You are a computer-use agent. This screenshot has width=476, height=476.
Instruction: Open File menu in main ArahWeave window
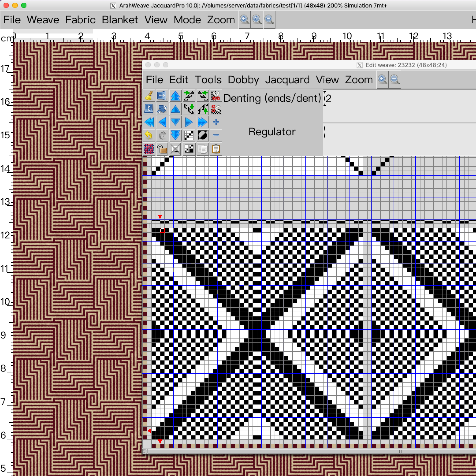click(x=12, y=20)
